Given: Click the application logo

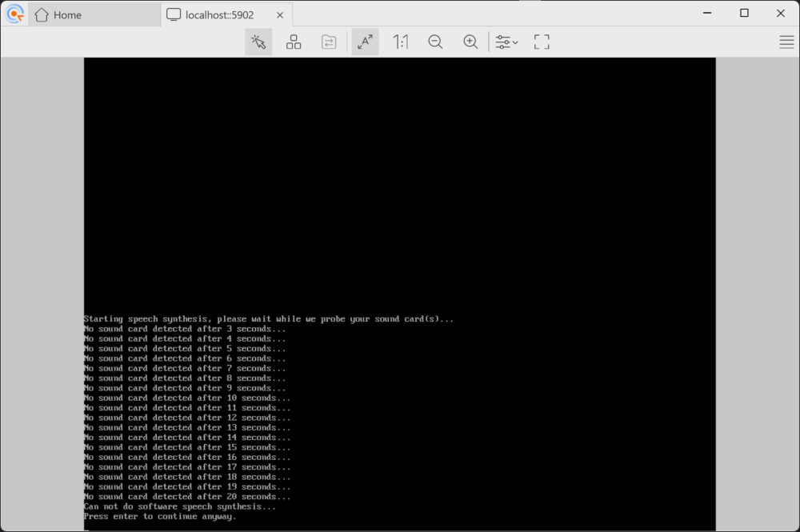Looking at the screenshot, I should (14, 14).
